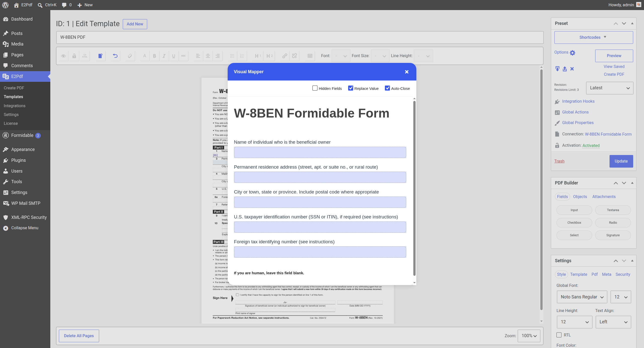The height and width of the screenshot is (348, 644).
Task: Click the Options gear icon
Action: click(573, 53)
